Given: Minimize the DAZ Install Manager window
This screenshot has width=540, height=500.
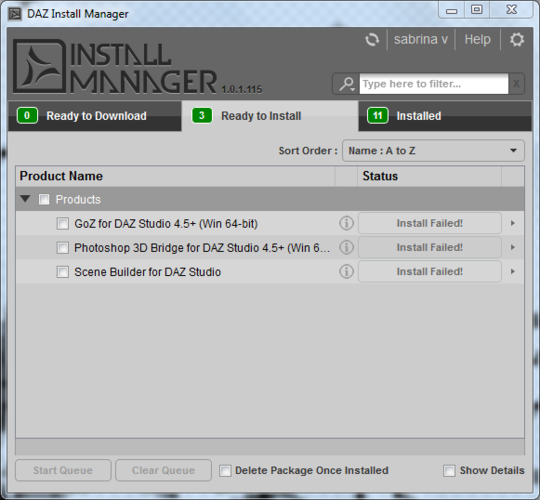Looking at the screenshot, I should pyautogui.click(x=451, y=10).
